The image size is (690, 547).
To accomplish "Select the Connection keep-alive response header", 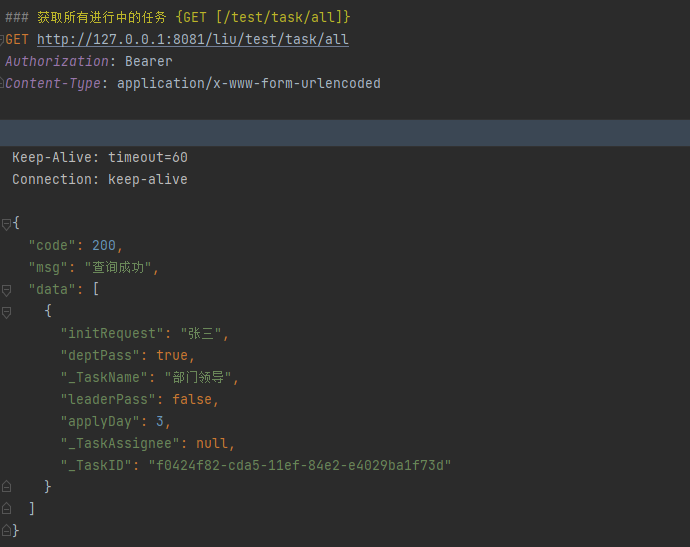I will point(100,180).
